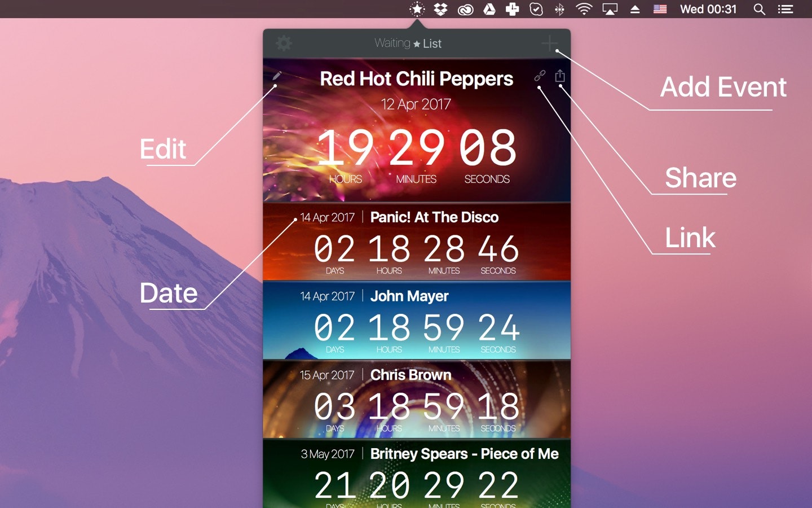This screenshot has height=508, width=812.
Task: Click the Red Hot Chili Peppers 29 minutes value
Action: point(416,148)
